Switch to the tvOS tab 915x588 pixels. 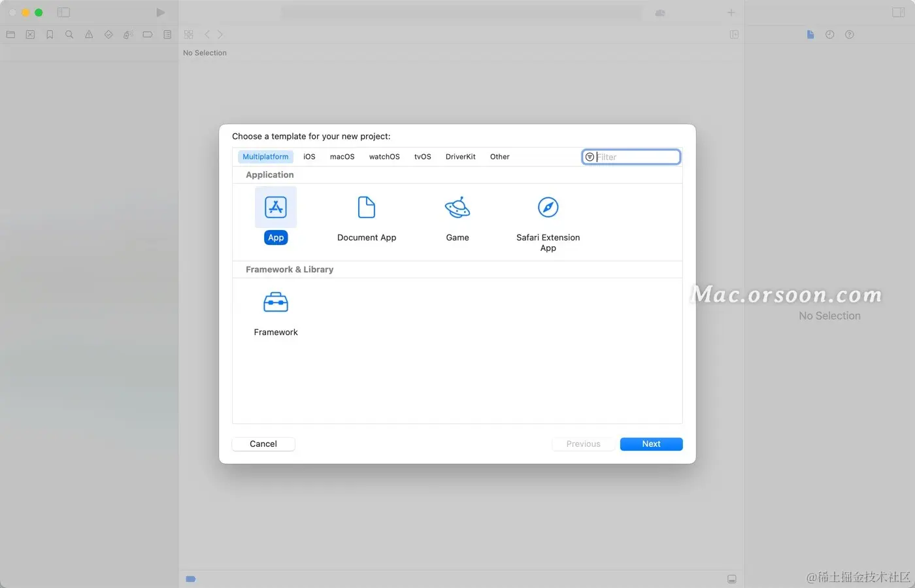[x=423, y=157]
